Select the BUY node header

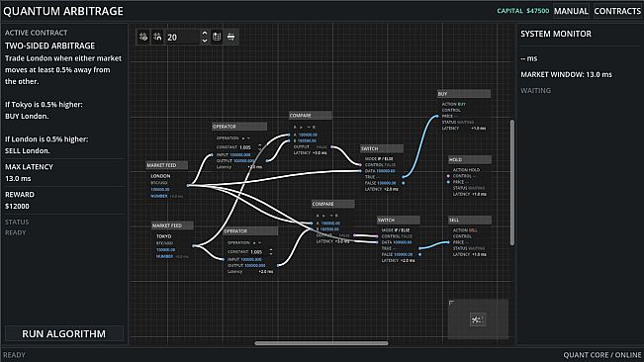click(x=464, y=94)
